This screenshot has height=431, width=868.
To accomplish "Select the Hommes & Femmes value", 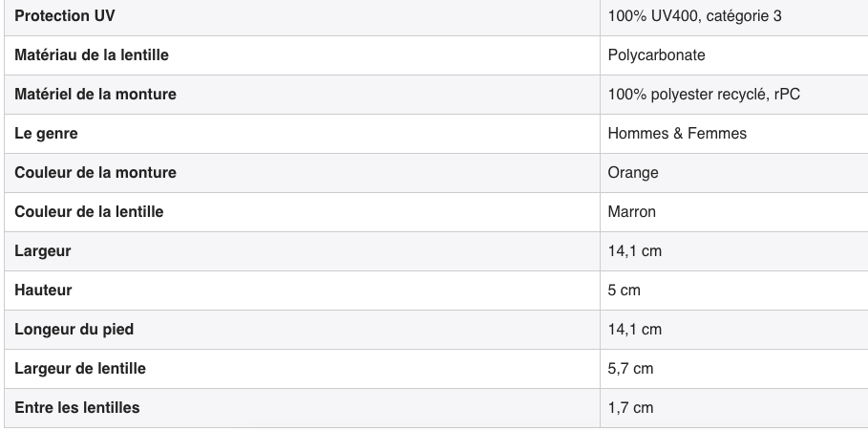I will [677, 134].
